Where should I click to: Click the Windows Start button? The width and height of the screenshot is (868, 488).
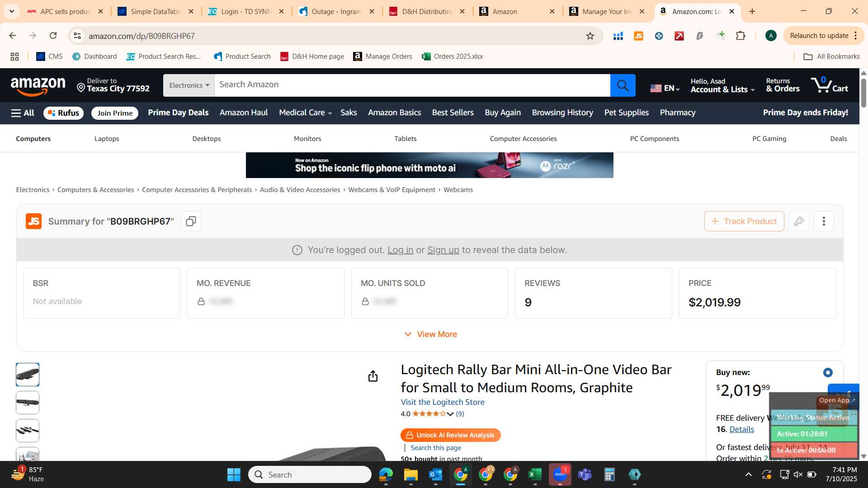click(234, 474)
